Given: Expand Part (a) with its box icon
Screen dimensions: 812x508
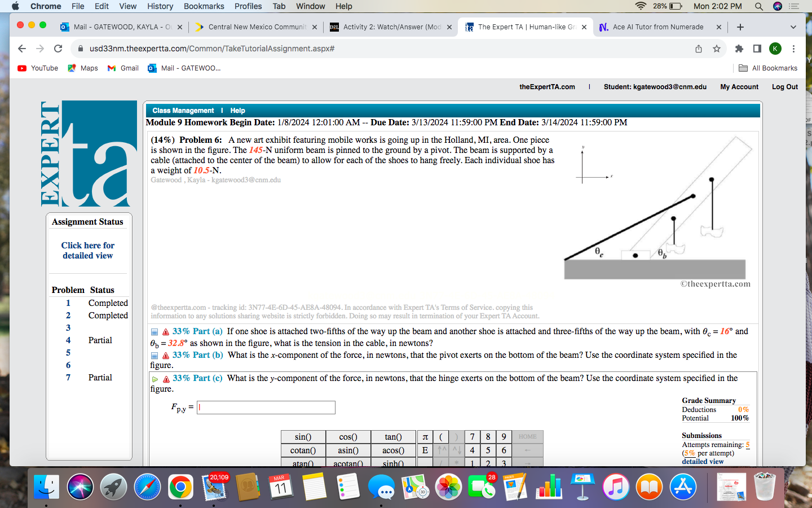Looking at the screenshot, I should pyautogui.click(x=155, y=332).
